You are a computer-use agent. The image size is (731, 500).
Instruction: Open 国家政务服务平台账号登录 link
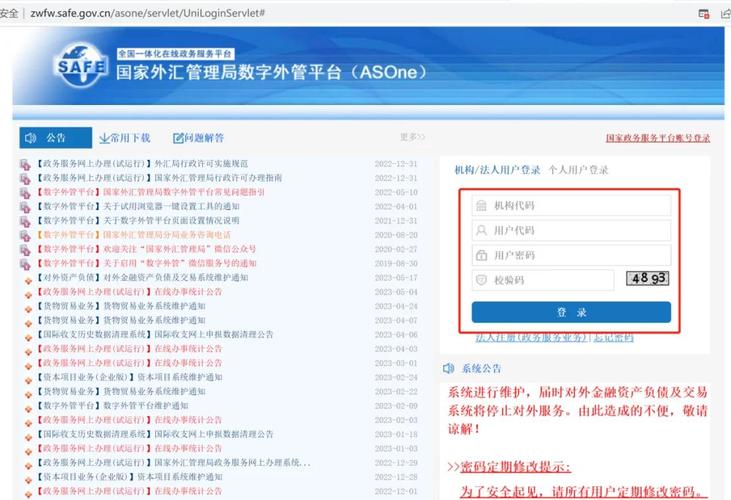658,138
